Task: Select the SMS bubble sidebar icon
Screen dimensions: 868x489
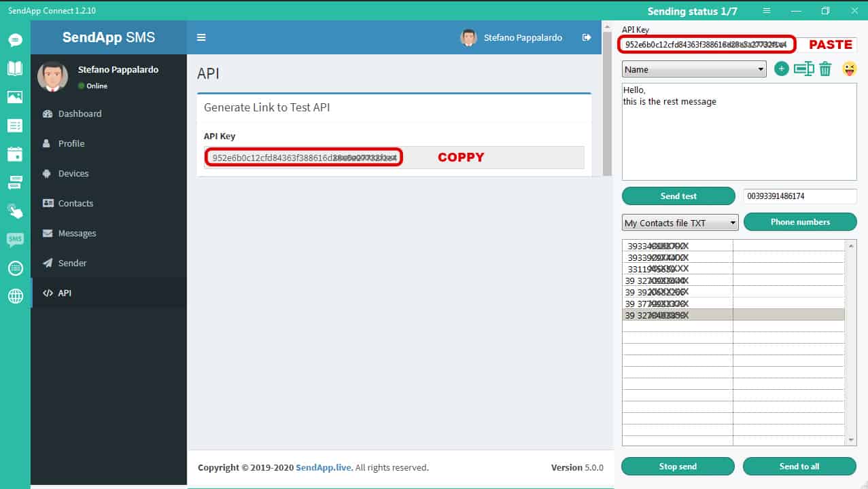Action: [x=15, y=239]
